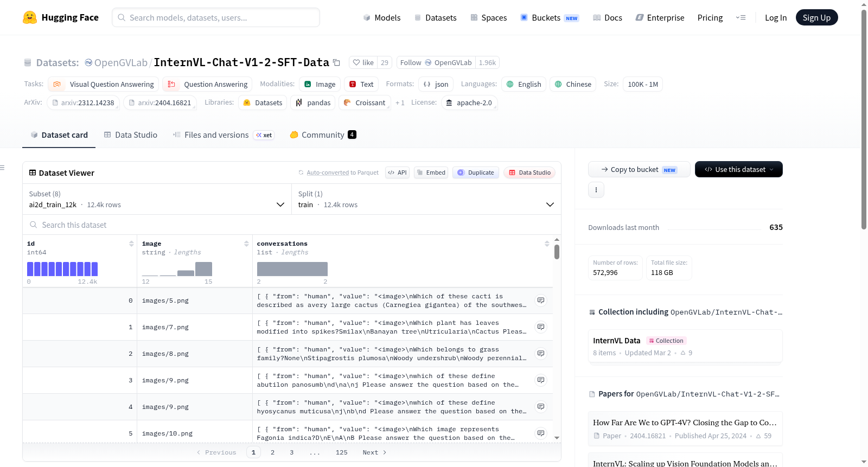
Task: Open the Dataset card tab
Action: 59,135
